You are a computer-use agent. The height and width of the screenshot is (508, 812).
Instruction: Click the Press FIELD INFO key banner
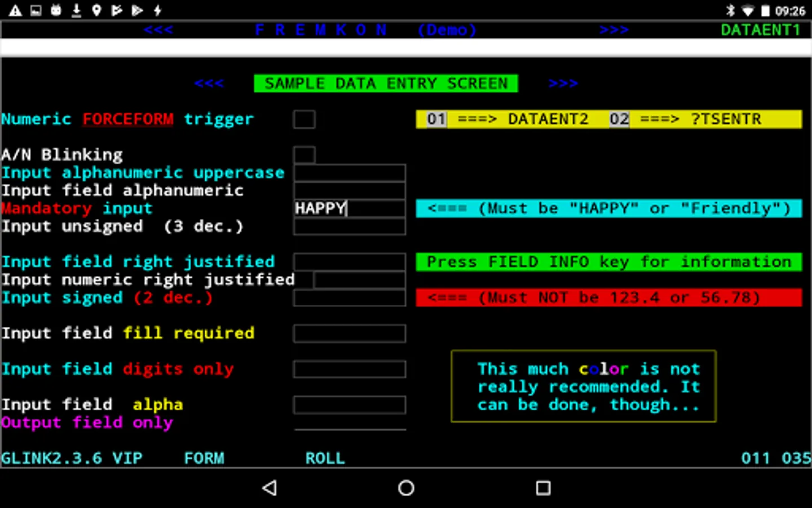click(x=609, y=262)
